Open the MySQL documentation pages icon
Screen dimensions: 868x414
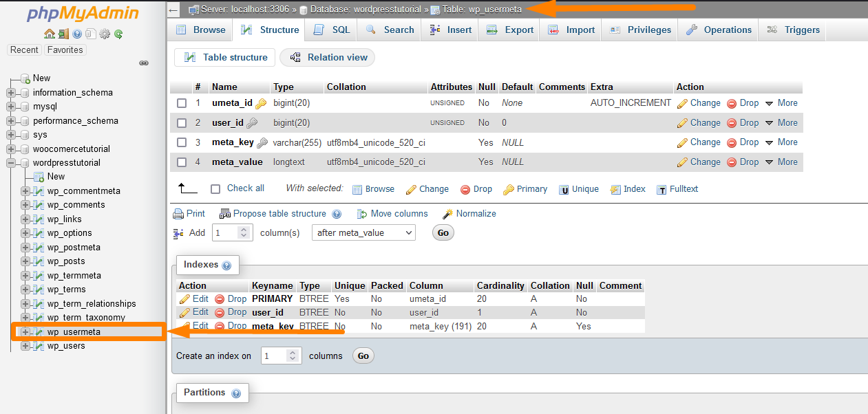click(x=90, y=34)
